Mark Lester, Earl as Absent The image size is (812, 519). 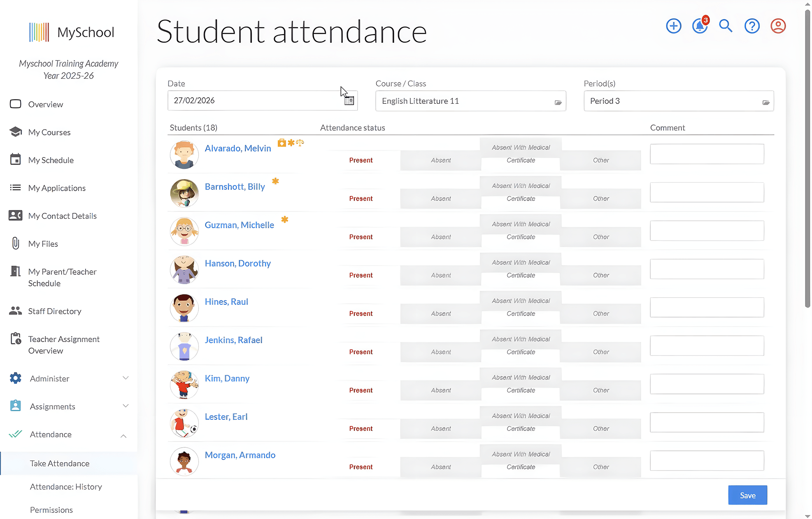pyautogui.click(x=440, y=428)
